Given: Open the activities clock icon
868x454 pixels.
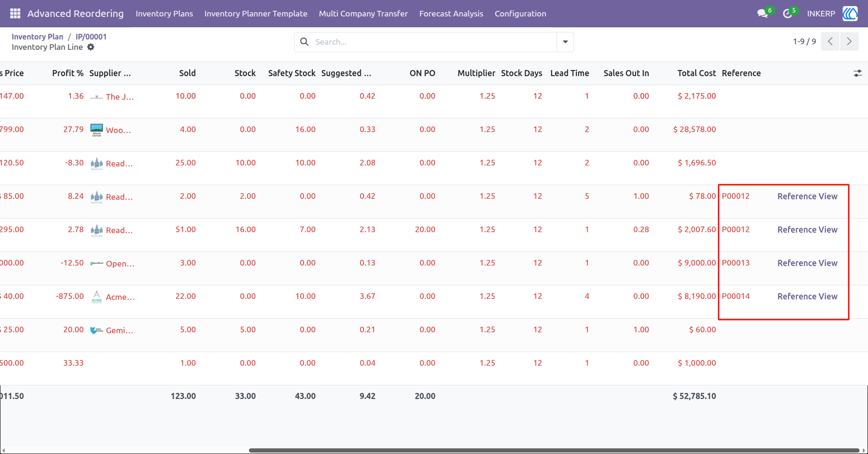Looking at the screenshot, I should [x=787, y=14].
